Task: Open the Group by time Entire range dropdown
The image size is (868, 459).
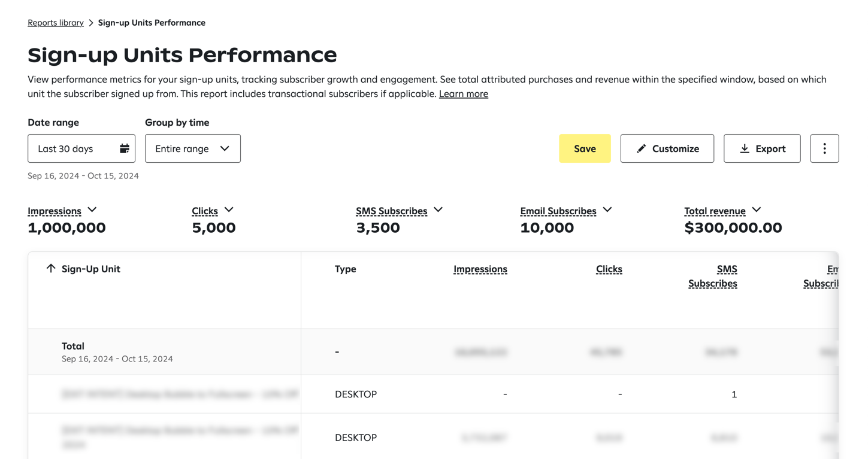Action: (x=193, y=148)
